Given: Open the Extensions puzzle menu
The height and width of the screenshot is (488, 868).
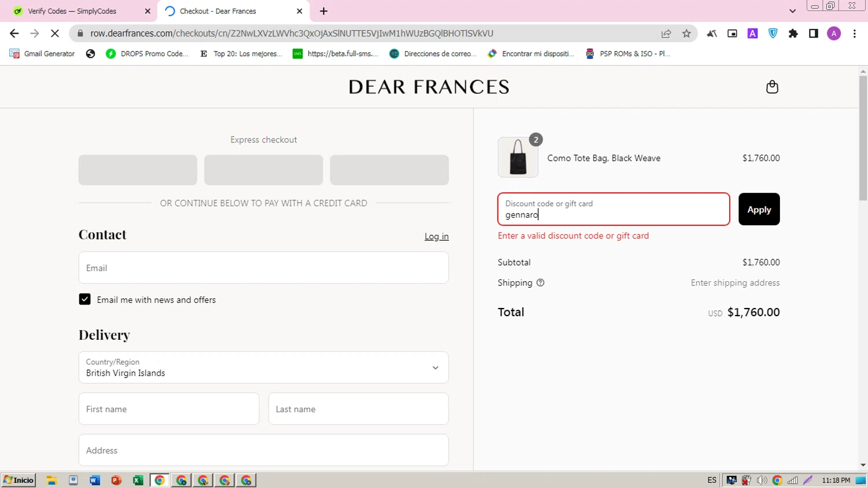Looking at the screenshot, I should 793,34.
